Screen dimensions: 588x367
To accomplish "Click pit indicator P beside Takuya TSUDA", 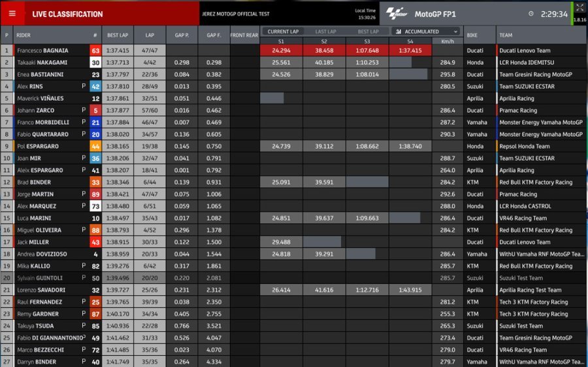I will (84, 326).
